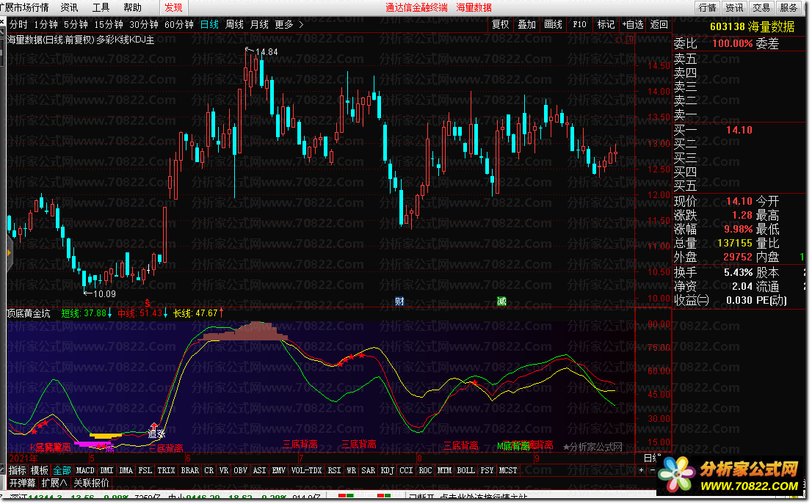The image size is (812, 504).
Task: Select the 日线 daily period
Action: [209, 24]
